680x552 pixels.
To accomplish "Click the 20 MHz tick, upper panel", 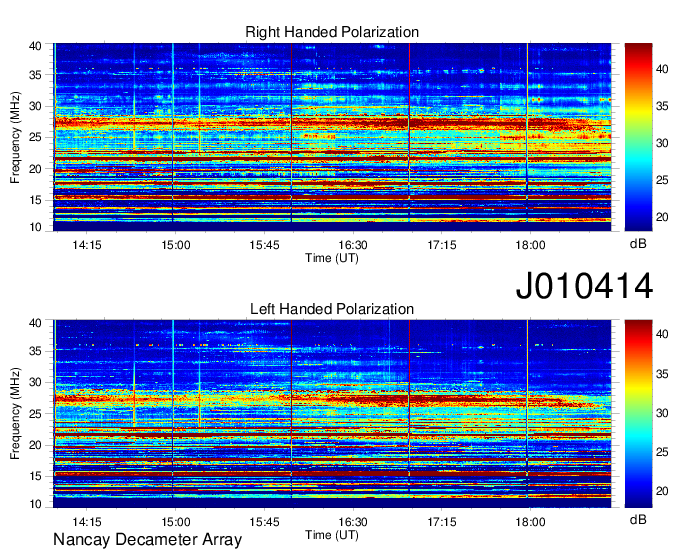I will click(35, 169).
